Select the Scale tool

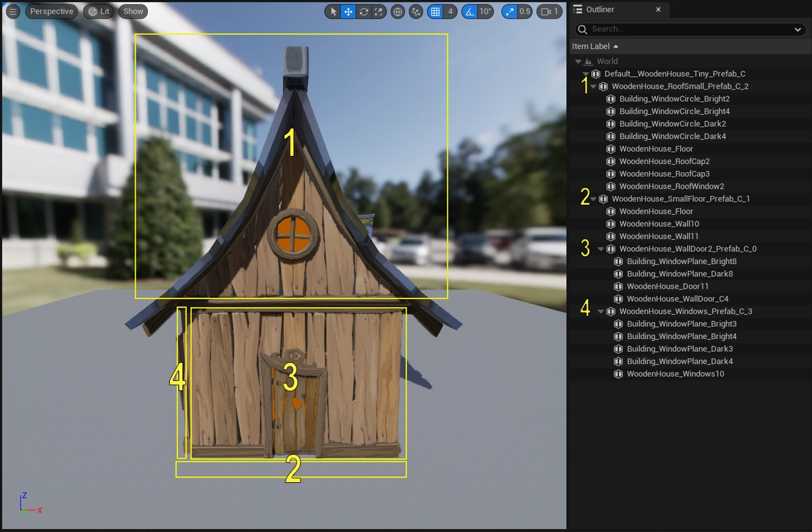pos(378,12)
